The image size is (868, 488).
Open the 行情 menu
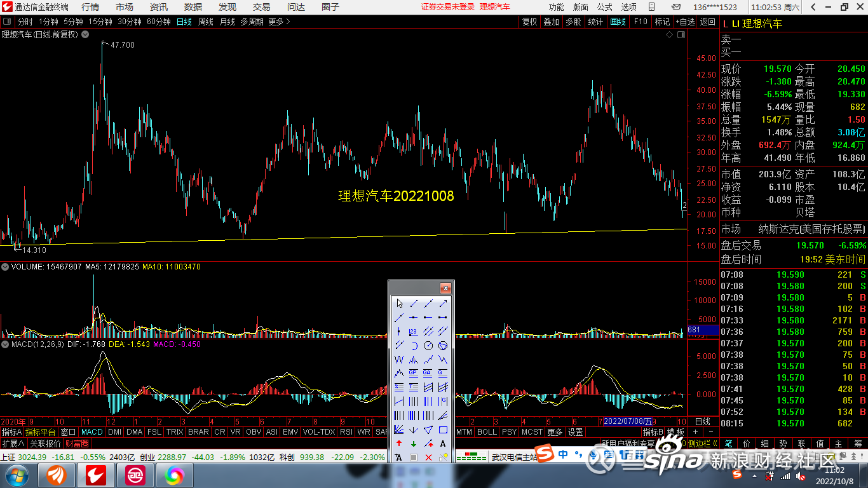(90, 7)
